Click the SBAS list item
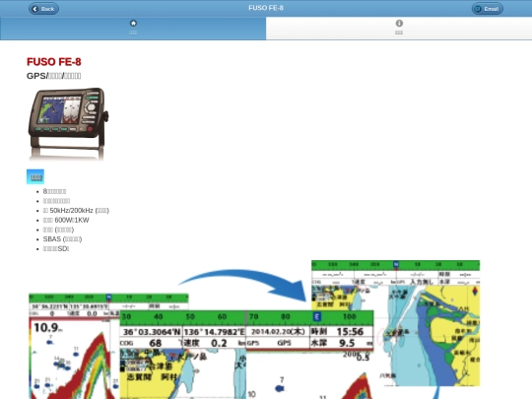This screenshot has height=399, width=532. (x=62, y=239)
